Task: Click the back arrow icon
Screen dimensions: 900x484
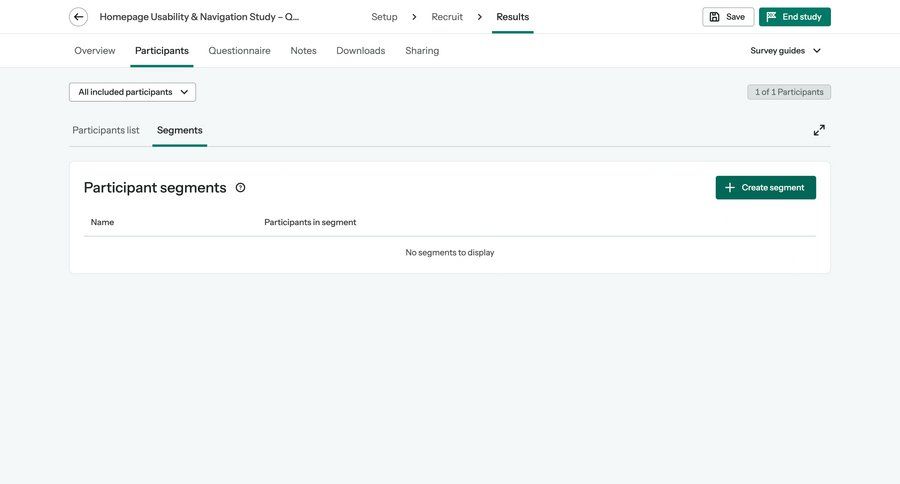Action: pos(78,17)
